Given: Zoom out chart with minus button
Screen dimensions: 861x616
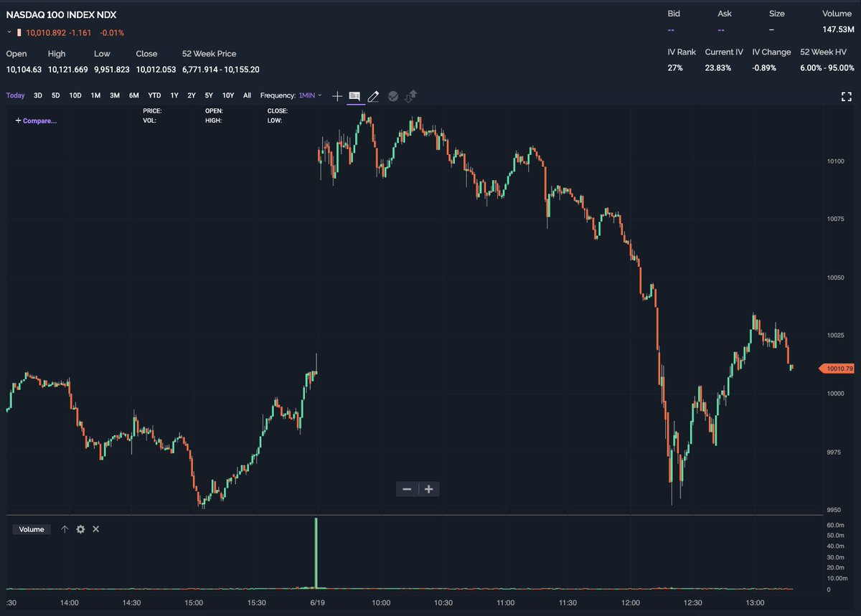Looking at the screenshot, I should (x=407, y=489).
